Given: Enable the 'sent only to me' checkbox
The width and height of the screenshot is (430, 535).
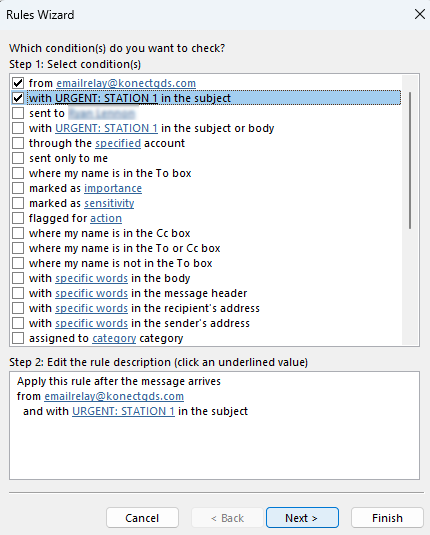Looking at the screenshot, I should 18,158.
